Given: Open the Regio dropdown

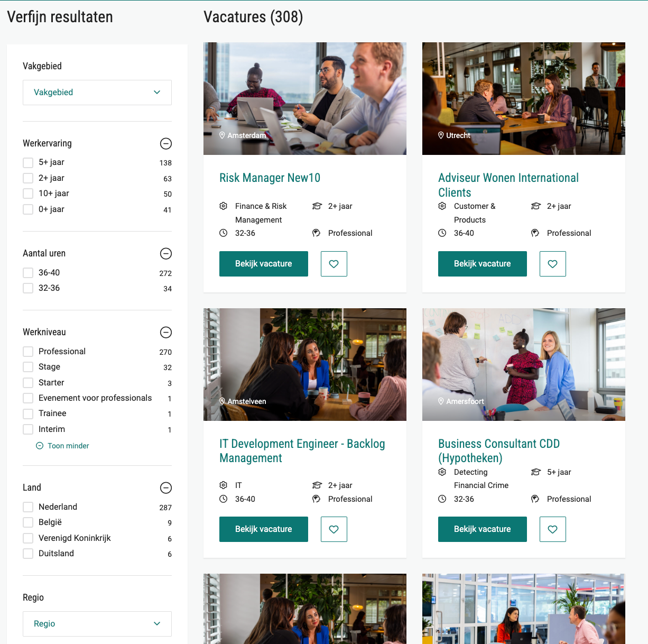Looking at the screenshot, I should tap(97, 624).
